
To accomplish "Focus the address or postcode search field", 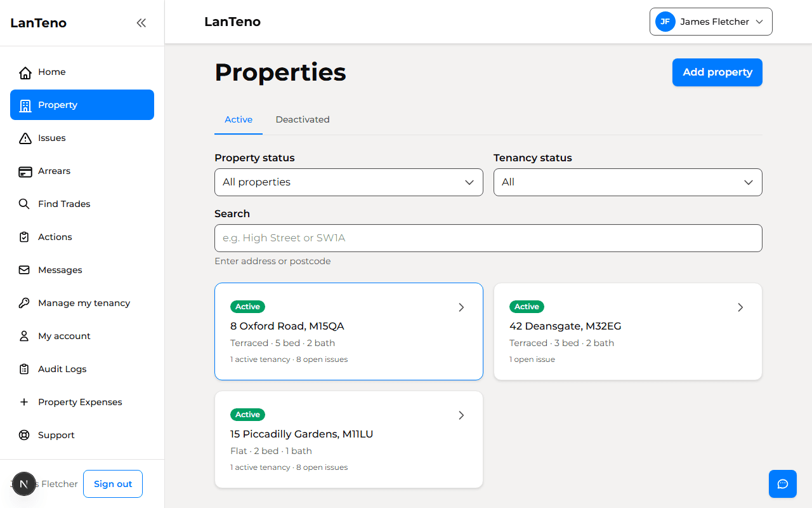I will [488, 238].
